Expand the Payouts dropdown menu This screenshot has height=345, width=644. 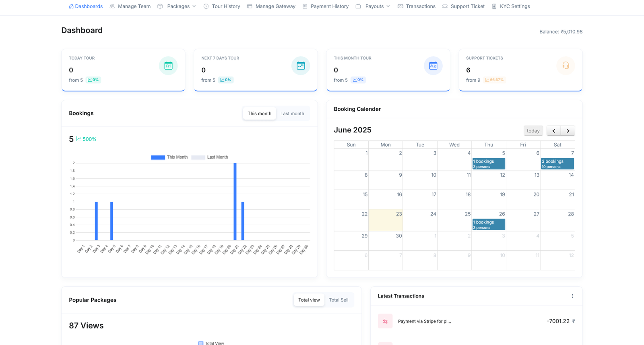click(x=377, y=6)
